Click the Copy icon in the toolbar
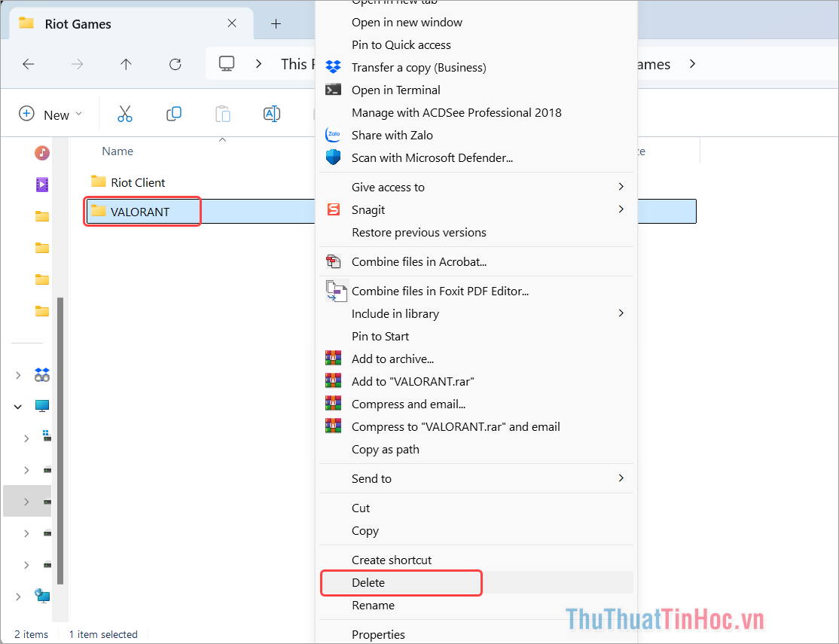This screenshot has height=644, width=839. click(x=174, y=114)
